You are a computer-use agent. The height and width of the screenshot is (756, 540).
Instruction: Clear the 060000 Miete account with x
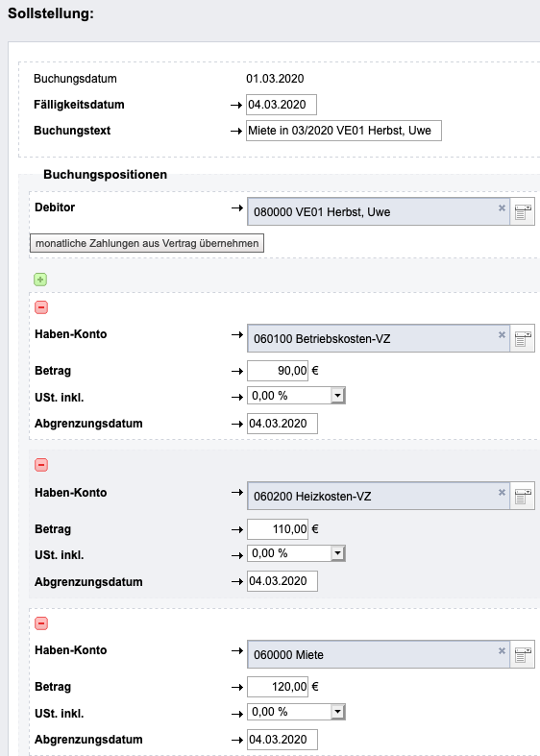pyautogui.click(x=502, y=651)
